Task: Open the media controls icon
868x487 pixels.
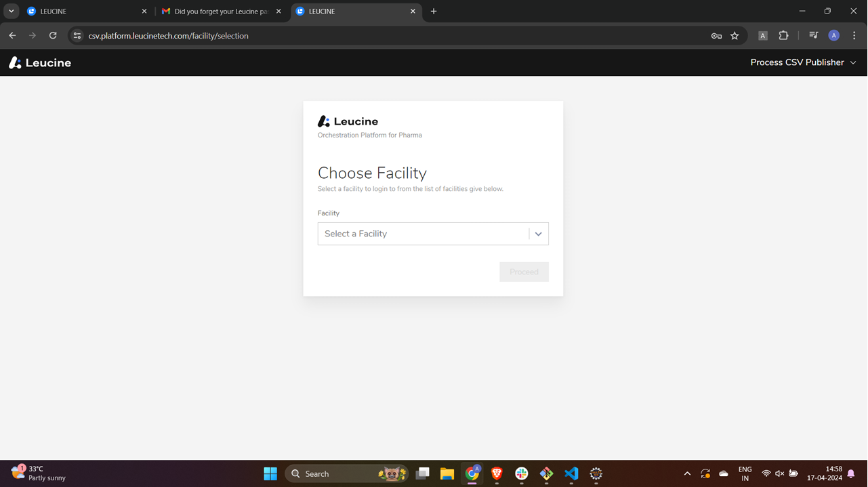Action: tap(814, 36)
